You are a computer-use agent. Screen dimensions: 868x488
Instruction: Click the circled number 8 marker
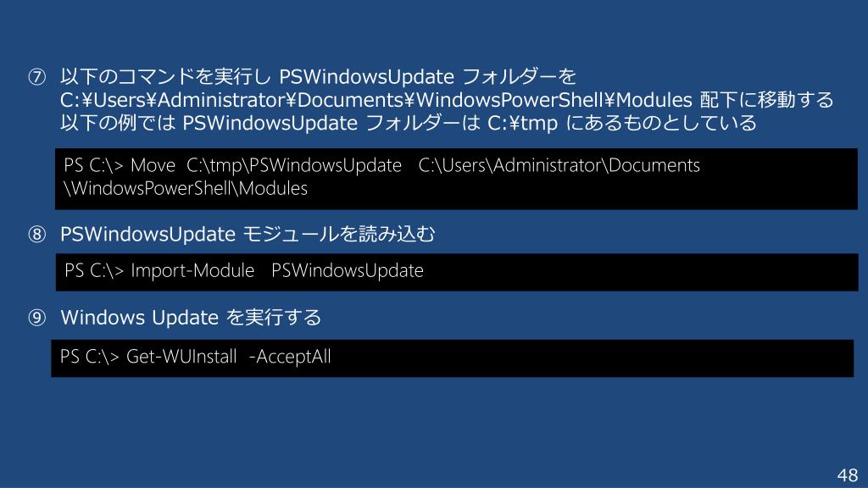(37, 234)
